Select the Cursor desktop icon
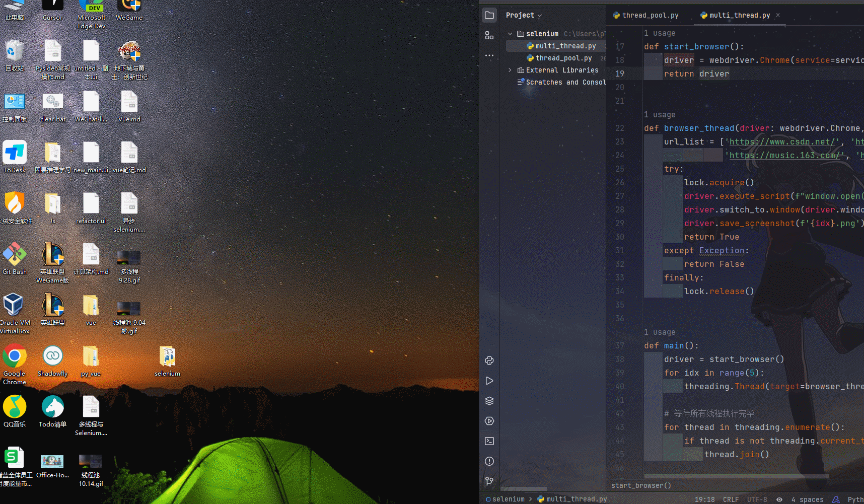 click(53, 11)
